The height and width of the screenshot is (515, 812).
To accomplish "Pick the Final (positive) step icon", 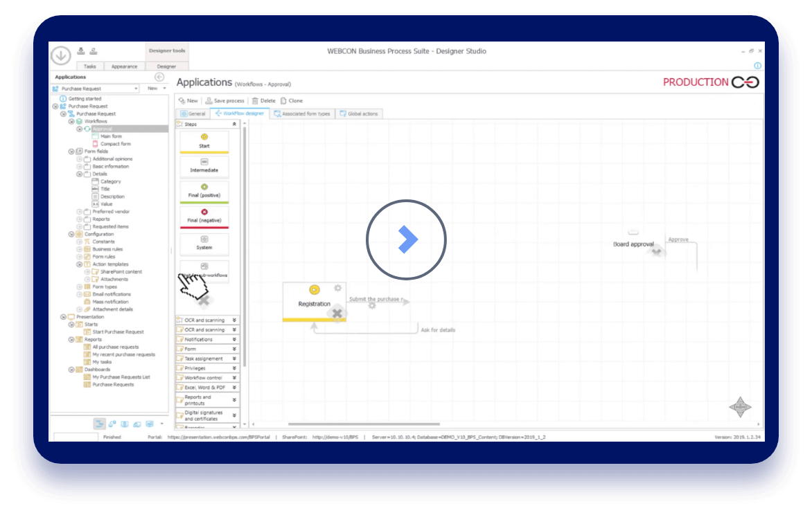I will (204, 187).
